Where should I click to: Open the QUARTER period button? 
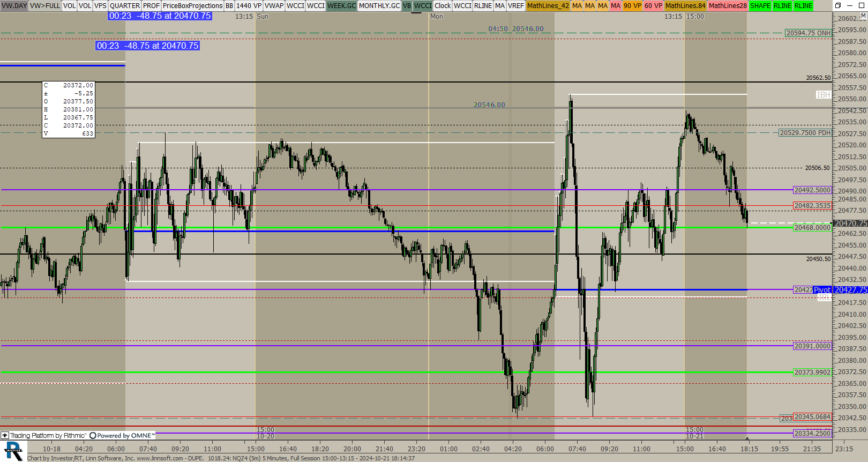125,6
